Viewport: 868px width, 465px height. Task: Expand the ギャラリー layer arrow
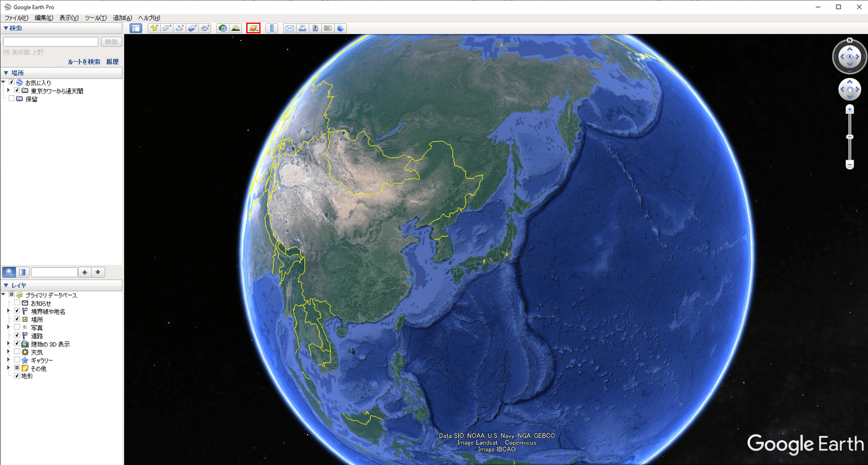tap(8, 360)
